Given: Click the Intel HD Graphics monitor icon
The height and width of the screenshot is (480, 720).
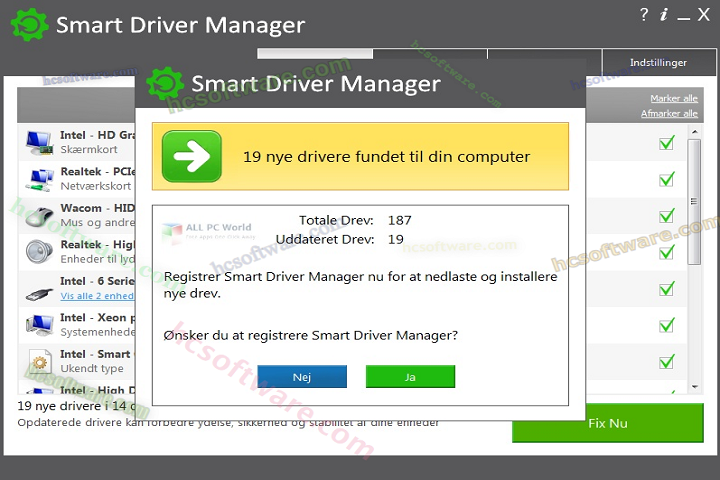Looking at the screenshot, I should (x=39, y=142).
